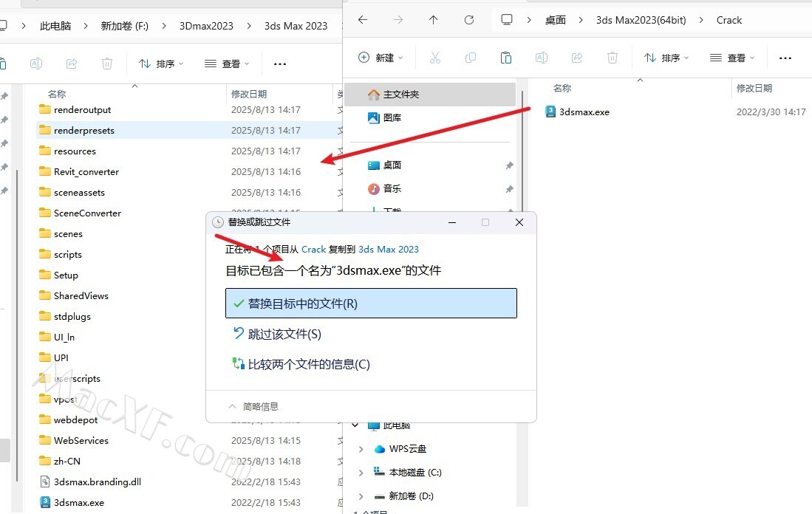The image size is (812, 514).
Task: Choose 替换目标中的文件(R)
Action: coord(371,304)
